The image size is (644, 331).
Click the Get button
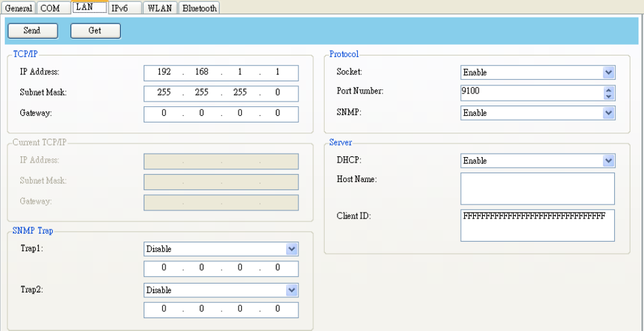96,30
